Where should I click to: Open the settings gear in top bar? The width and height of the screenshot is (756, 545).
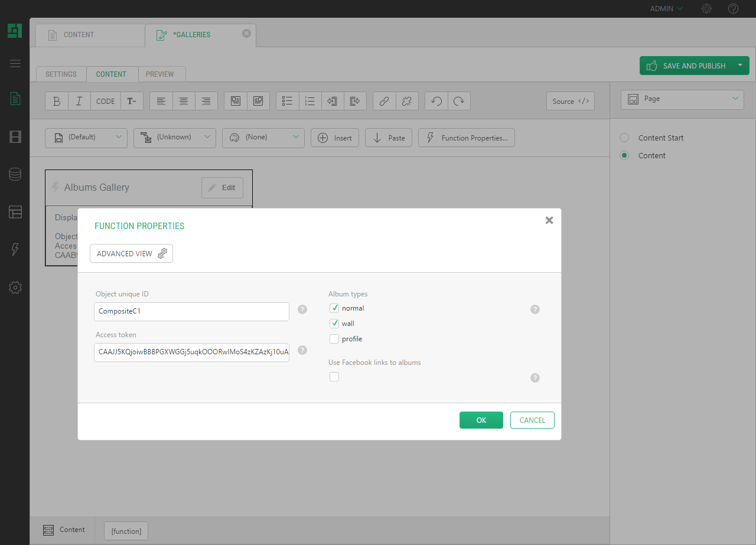(x=706, y=9)
